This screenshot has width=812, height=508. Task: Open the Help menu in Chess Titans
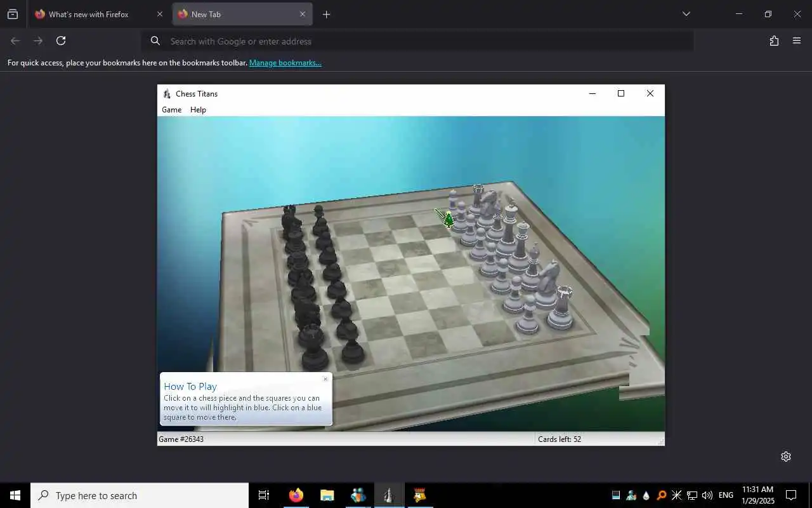click(198, 110)
